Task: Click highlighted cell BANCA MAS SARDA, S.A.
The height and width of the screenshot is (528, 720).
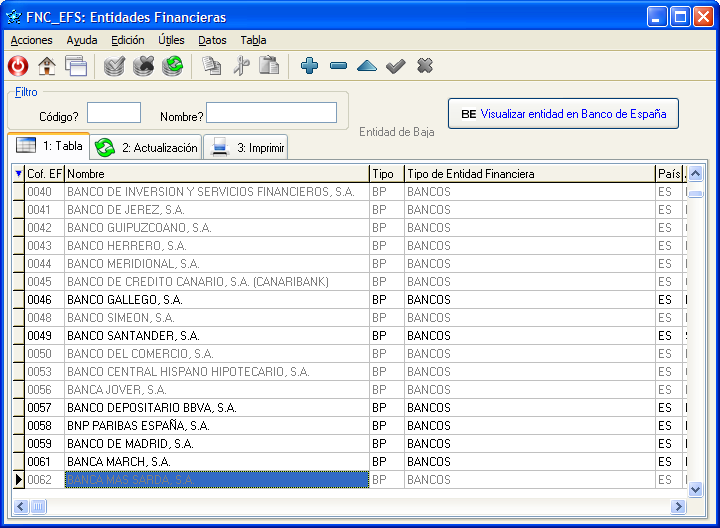Action: [x=217, y=479]
